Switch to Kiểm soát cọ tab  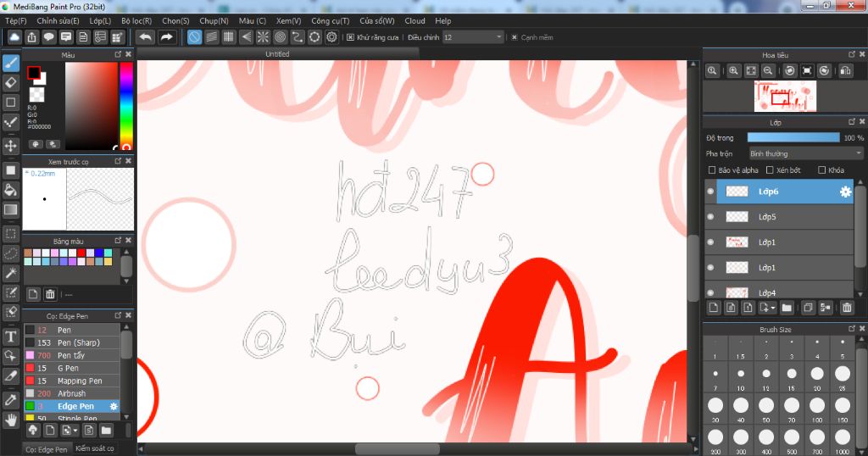point(95,448)
